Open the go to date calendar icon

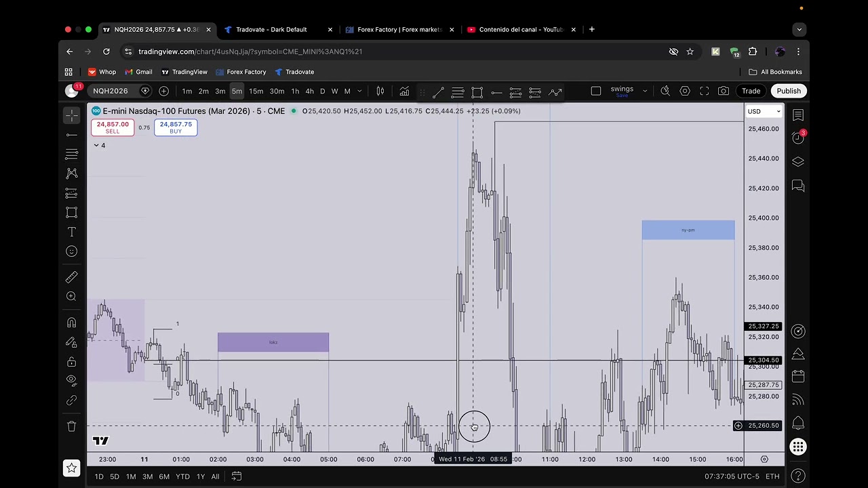[x=237, y=476]
